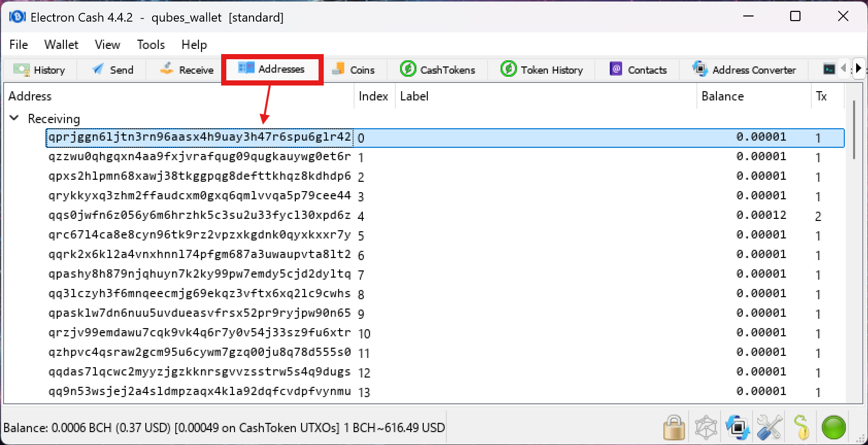
Task: Select address qqs0jwfn6z056y6m6hrzhk5c3su2u33fycl30xpd6z
Action: [199, 215]
